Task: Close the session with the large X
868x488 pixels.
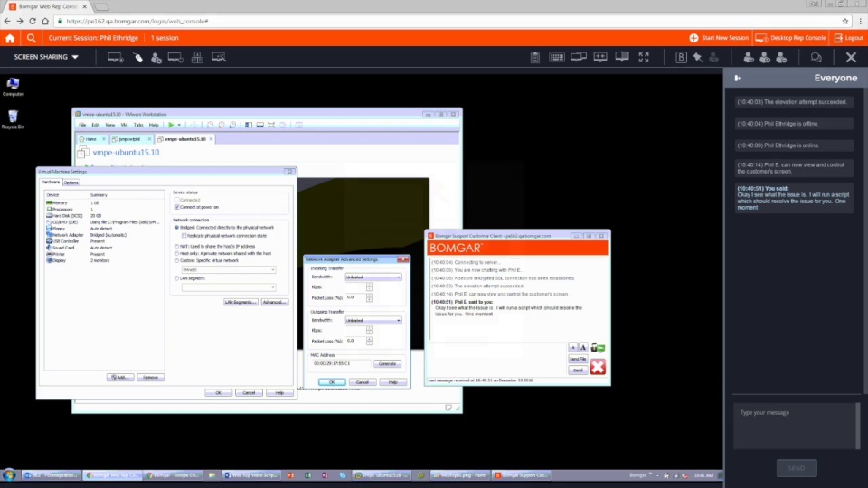Action: [851, 58]
